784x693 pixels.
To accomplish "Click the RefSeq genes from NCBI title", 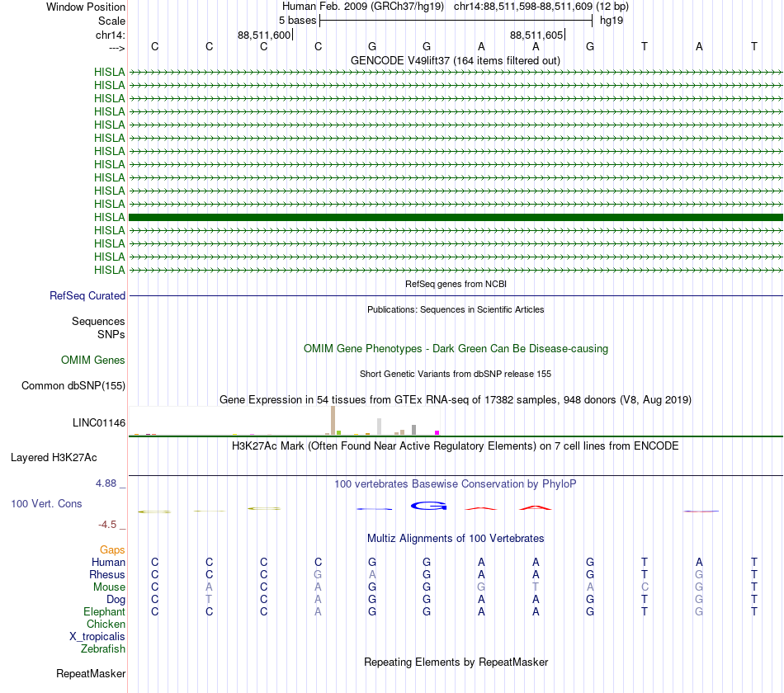I will click(456, 284).
